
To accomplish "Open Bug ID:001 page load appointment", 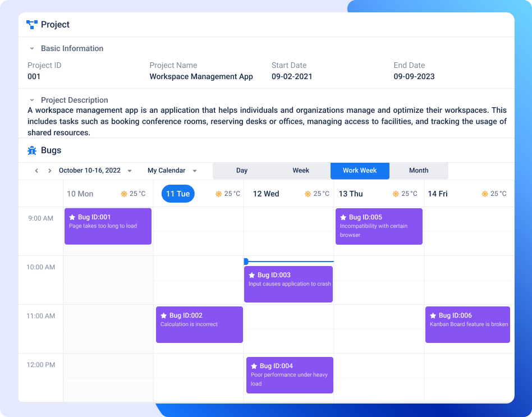I will (x=108, y=226).
